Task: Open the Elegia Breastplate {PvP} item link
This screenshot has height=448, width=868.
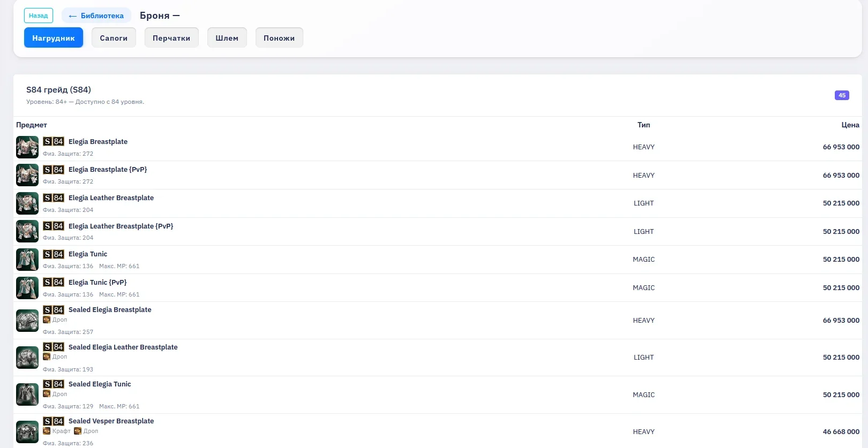Action: point(108,170)
